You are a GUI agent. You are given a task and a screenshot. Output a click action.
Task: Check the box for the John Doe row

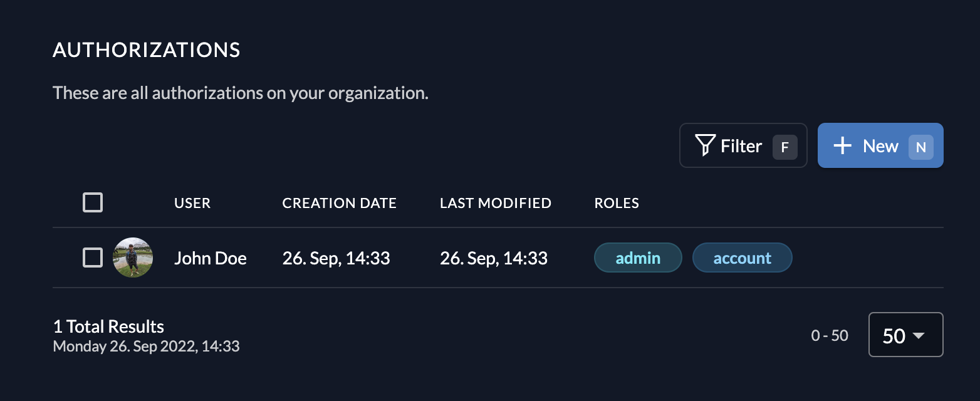[x=93, y=258]
